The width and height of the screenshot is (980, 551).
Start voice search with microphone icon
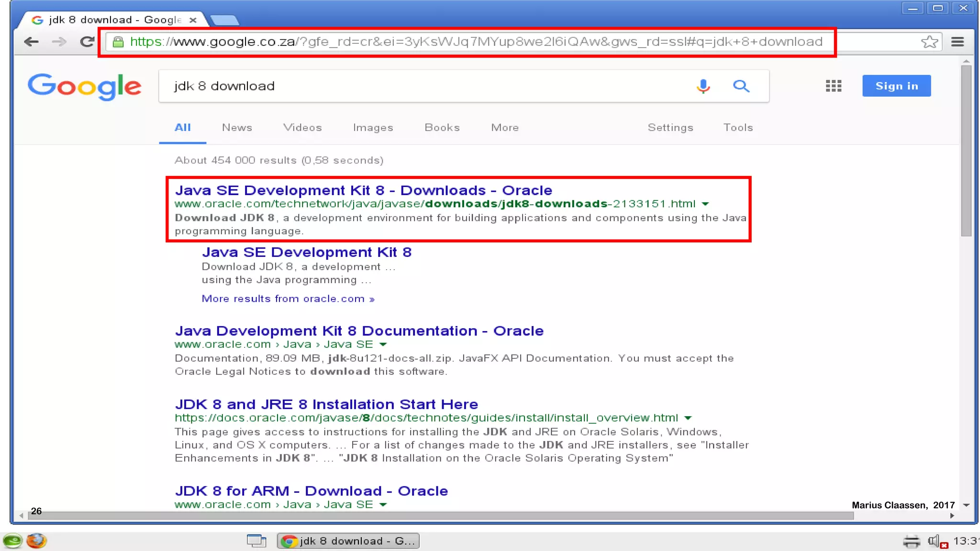(x=703, y=86)
